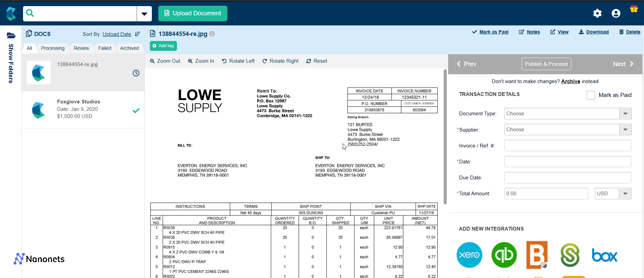644x278 pixels.
Task: Click the DOCS copy icon
Action: click(x=29, y=34)
